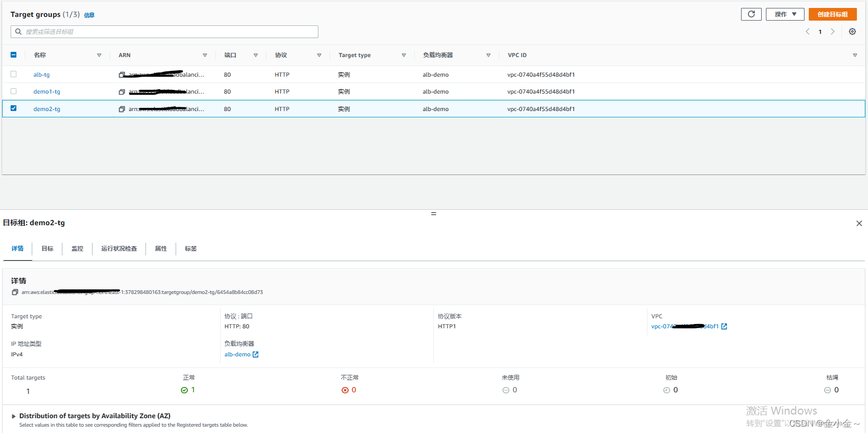The width and height of the screenshot is (868, 433).
Task: Open table preferences gear icon
Action: coord(852,32)
